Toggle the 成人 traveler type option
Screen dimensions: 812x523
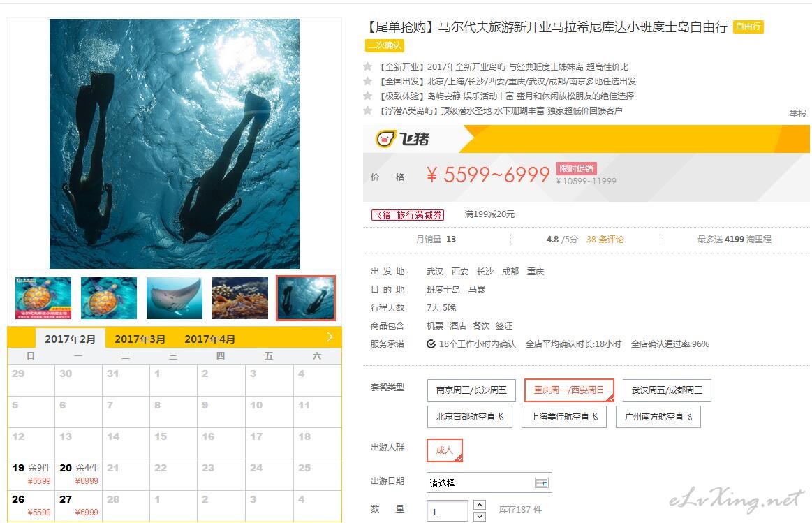pos(444,450)
